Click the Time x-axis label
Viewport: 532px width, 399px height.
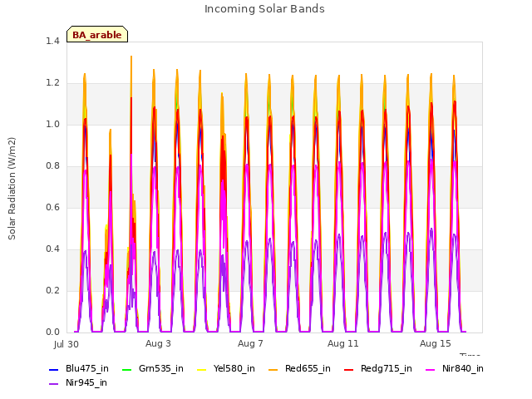(470, 355)
